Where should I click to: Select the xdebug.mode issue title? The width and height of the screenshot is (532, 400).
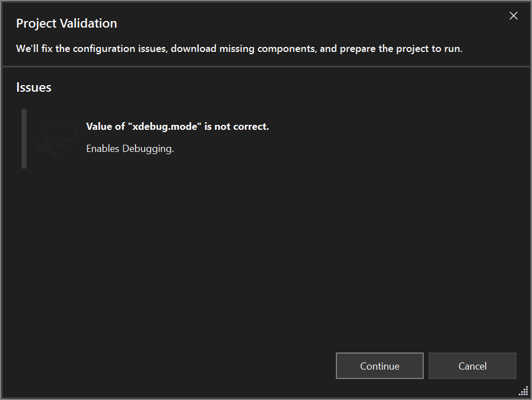[x=177, y=127]
